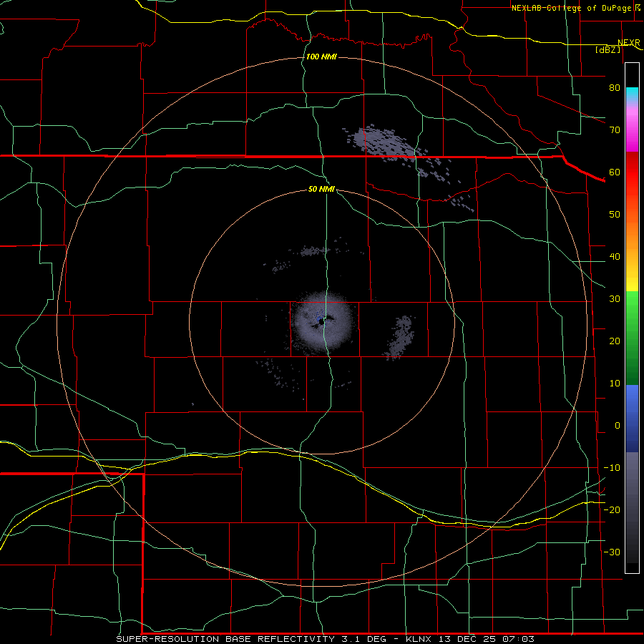
Task: Select the 60 value on the dBZ scale
Action: pos(615,172)
